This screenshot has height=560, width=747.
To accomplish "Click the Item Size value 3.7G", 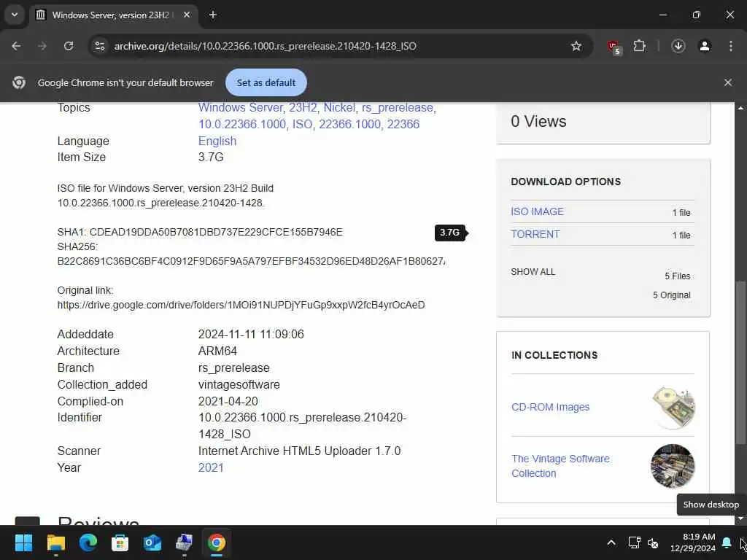I will (211, 157).
